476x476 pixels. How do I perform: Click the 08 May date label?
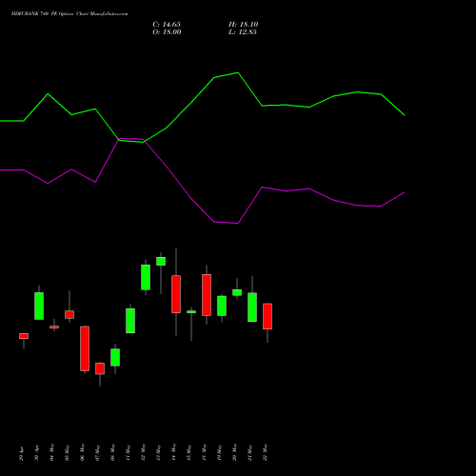click(x=113, y=452)
